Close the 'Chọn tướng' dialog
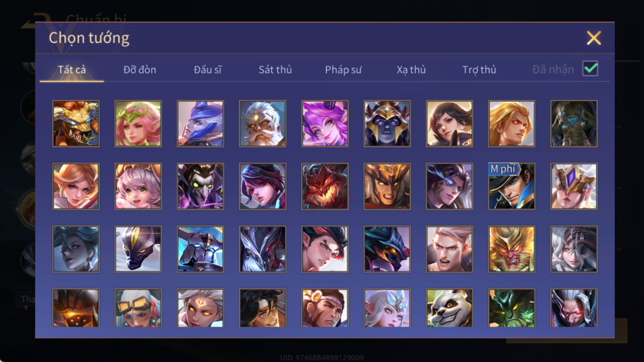644x362 pixels. point(593,38)
